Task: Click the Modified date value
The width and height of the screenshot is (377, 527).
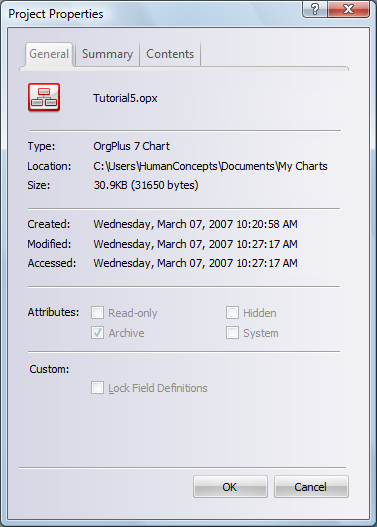Action: click(195, 244)
